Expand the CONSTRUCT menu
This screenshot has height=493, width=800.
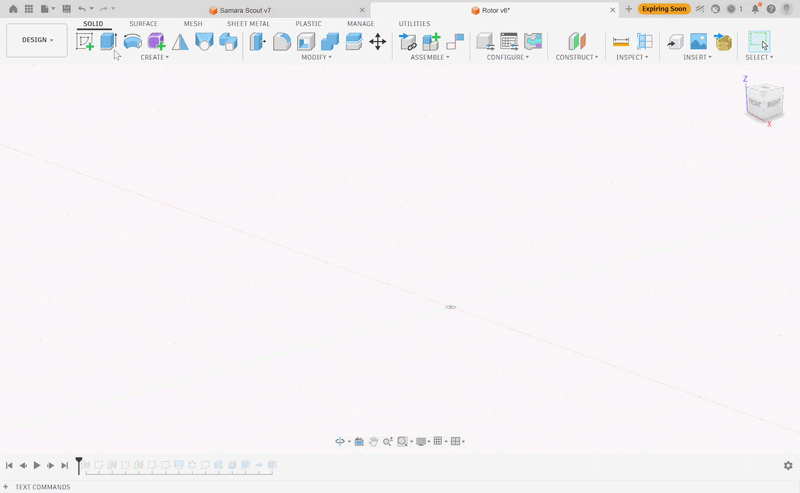pos(577,57)
